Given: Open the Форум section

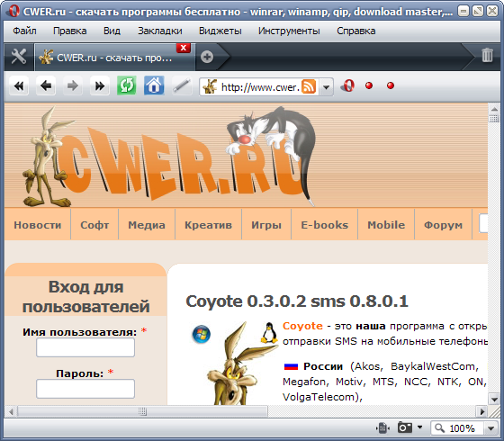Looking at the screenshot, I should click(x=443, y=225).
